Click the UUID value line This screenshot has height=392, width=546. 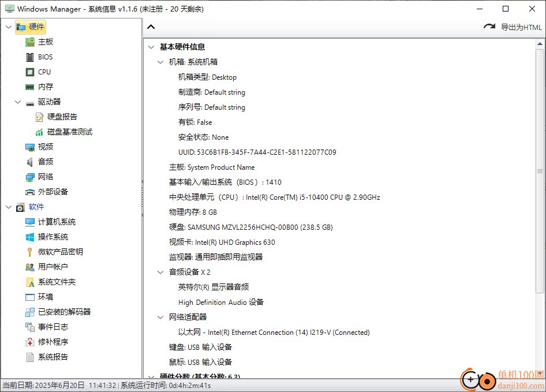click(x=257, y=152)
